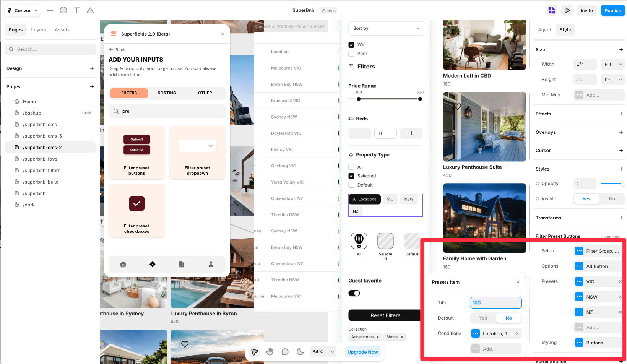Toggle the Guest favorite switch
Image resolution: width=627 pixels, height=364 pixels.
point(354,293)
